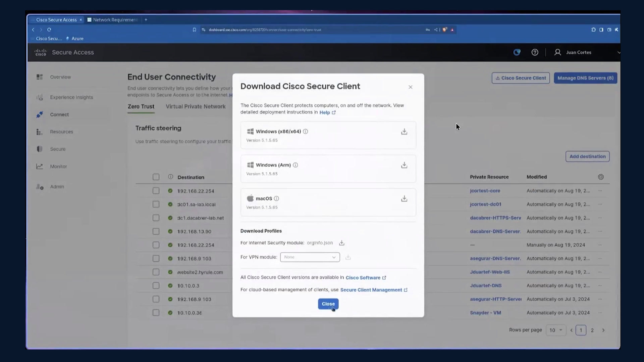The height and width of the screenshot is (362, 644).
Task: Open Experience Insights in sidebar
Action: pos(71,97)
